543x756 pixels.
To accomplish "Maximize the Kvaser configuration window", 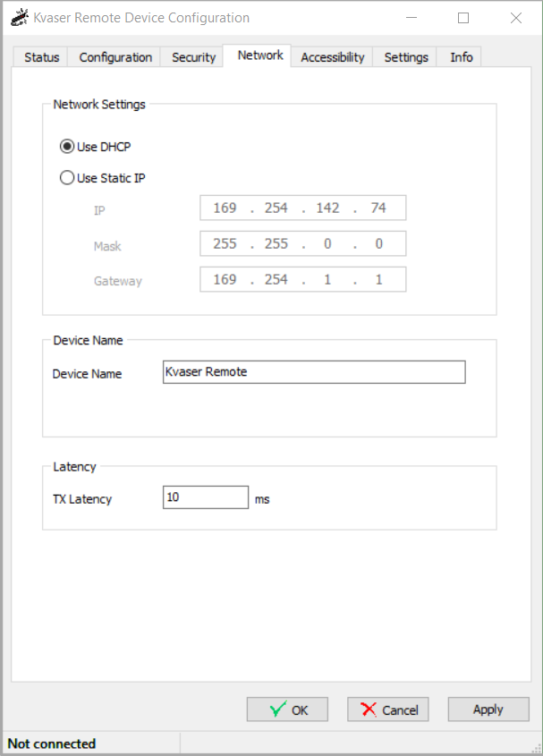I will click(463, 18).
